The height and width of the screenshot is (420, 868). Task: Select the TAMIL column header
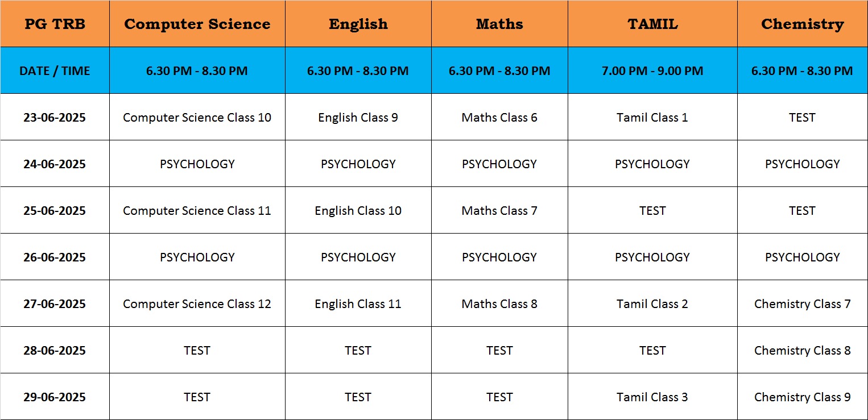[652, 24]
